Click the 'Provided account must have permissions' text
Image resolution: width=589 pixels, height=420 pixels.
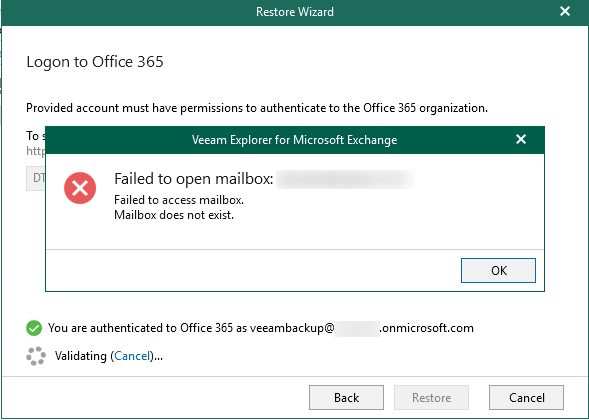[257, 108]
